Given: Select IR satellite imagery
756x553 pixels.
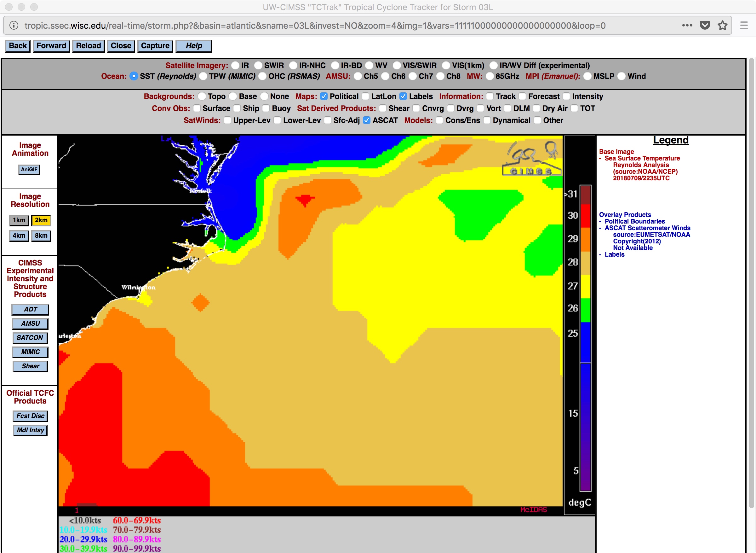Looking at the screenshot, I should pyautogui.click(x=235, y=65).
